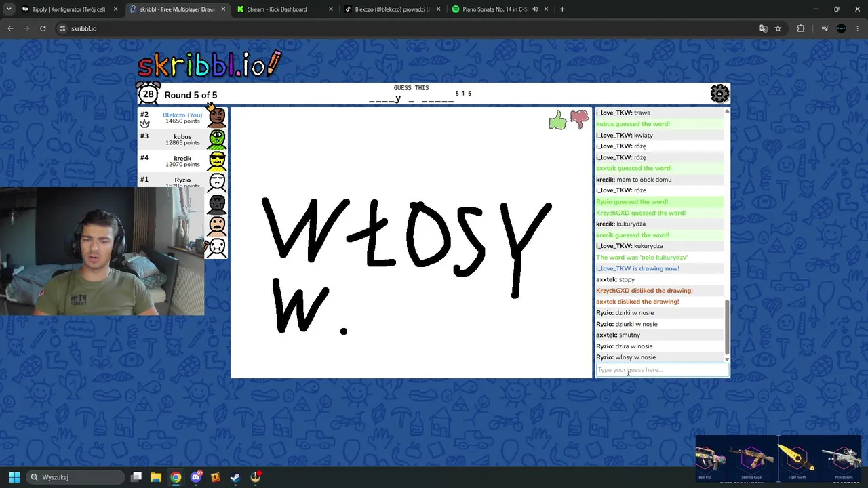
Task: Translate this page via toolbar icon
Action: (x=764, y=28)
